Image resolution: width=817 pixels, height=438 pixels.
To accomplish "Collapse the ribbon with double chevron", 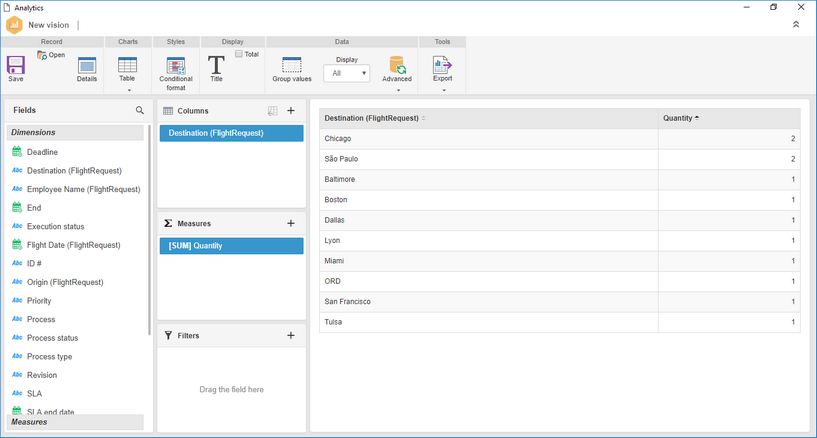I will 796,24.
